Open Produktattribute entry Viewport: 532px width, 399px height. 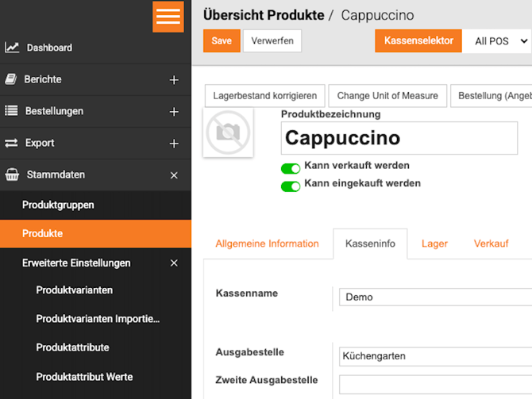pos(72,347)
